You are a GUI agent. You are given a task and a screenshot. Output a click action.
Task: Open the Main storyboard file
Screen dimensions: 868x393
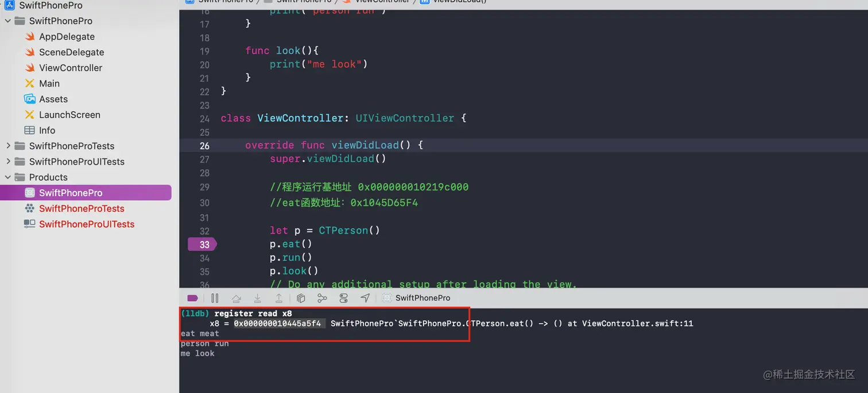click(x=49, y=83)
